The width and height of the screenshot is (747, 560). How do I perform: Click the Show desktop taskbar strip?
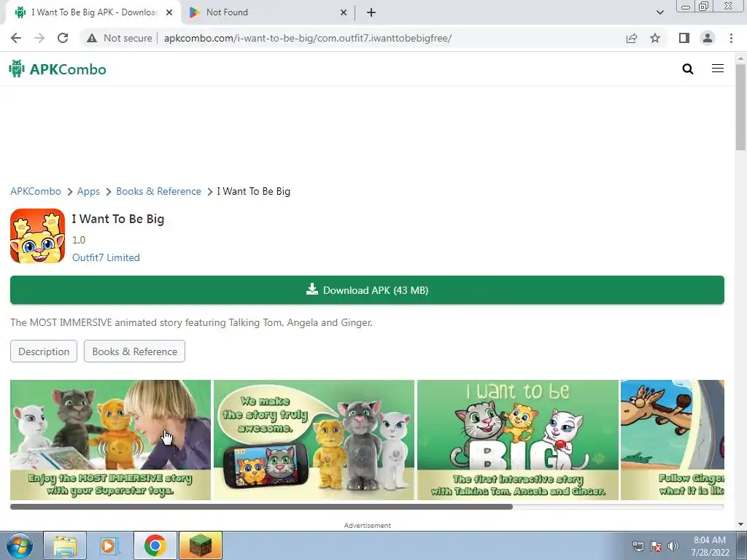tap(742, 545)
